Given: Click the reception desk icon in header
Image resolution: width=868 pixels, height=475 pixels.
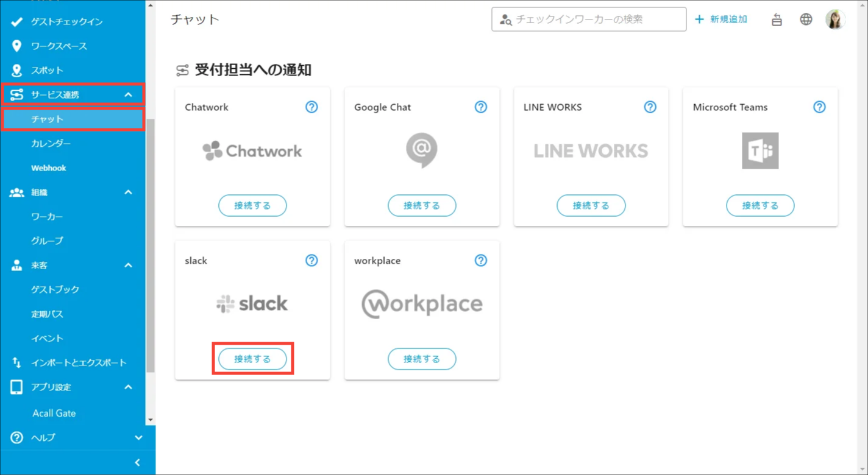Looking at the screenshot, I should pos(777,19).
